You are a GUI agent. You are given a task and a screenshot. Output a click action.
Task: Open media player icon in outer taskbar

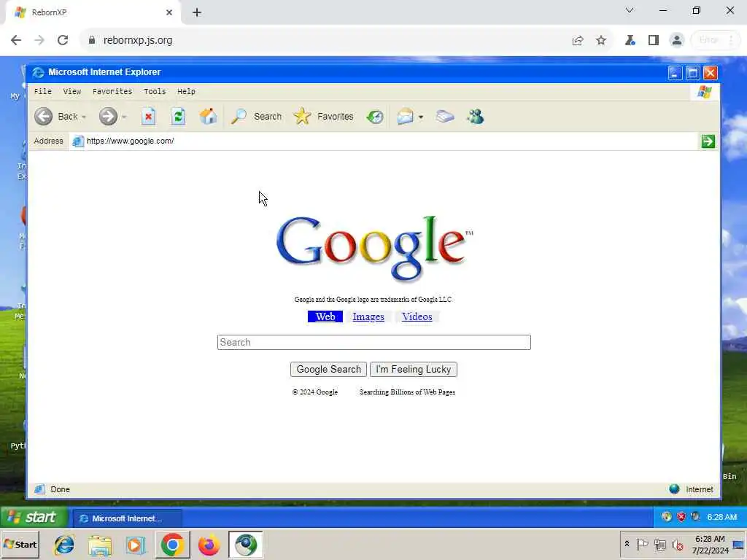click(x=136, y=545)
